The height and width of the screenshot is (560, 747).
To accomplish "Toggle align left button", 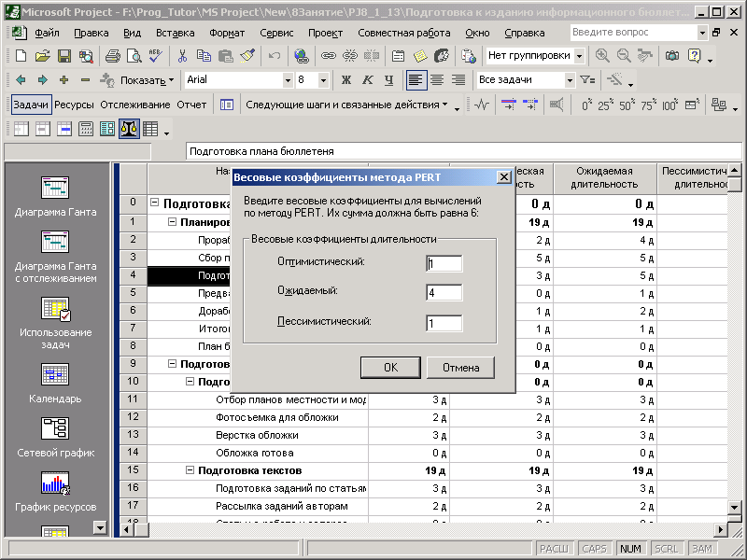I will pos(416,80).
